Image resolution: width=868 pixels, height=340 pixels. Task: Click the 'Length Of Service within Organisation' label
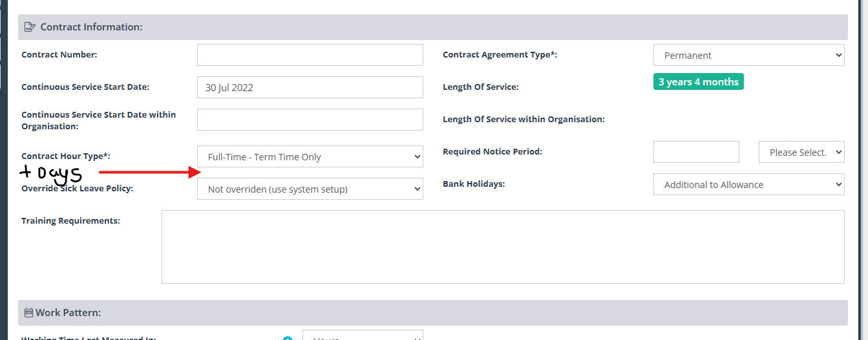point(524,120)
